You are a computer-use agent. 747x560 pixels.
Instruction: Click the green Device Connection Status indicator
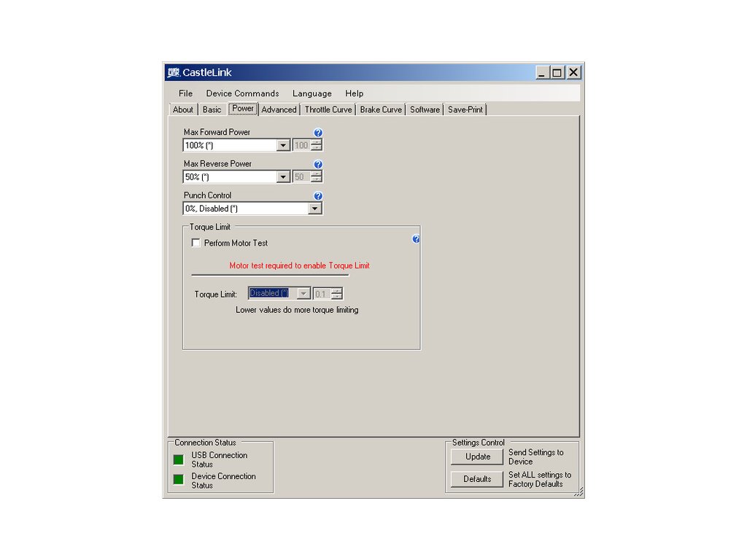coord(179,479)
